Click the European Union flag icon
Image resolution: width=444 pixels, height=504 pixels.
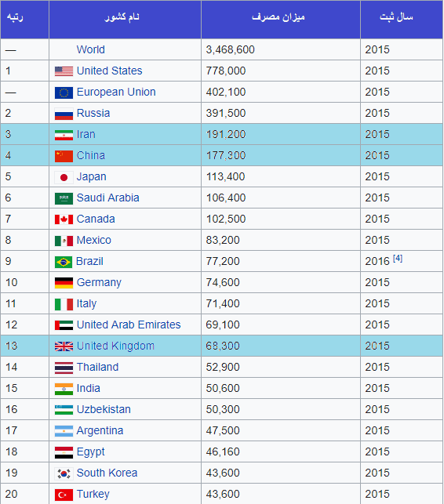coord(64,93)
